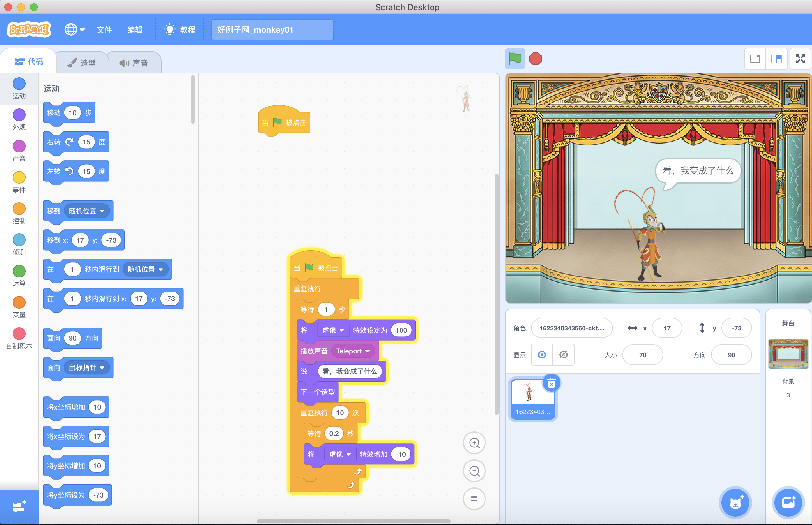
Task: Open 虚像 dropdown in 特效设定为 block
Action: pyautogui.click(x=333, y=330)
